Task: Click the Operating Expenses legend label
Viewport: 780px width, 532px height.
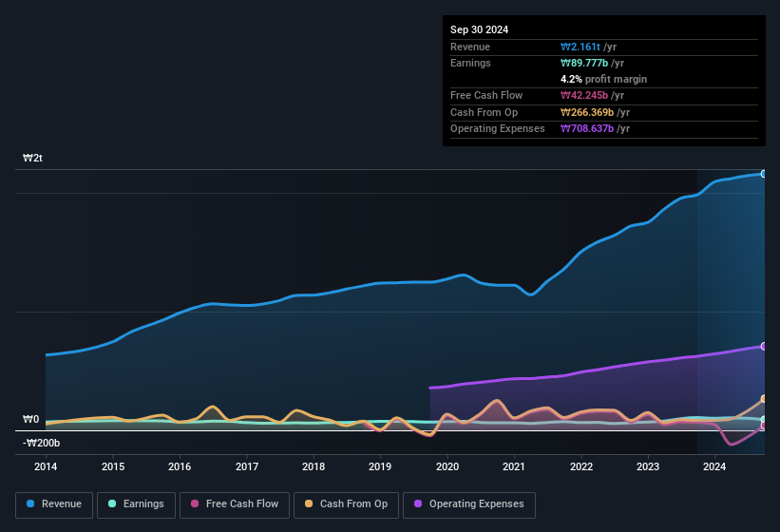Action: pyautogui.click(x=474, y=504)
